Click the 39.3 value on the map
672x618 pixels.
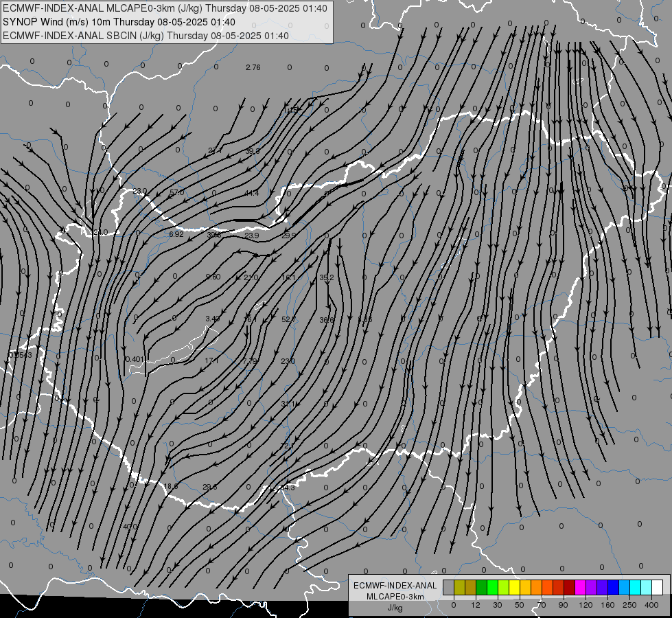click(x=253, y=151)
